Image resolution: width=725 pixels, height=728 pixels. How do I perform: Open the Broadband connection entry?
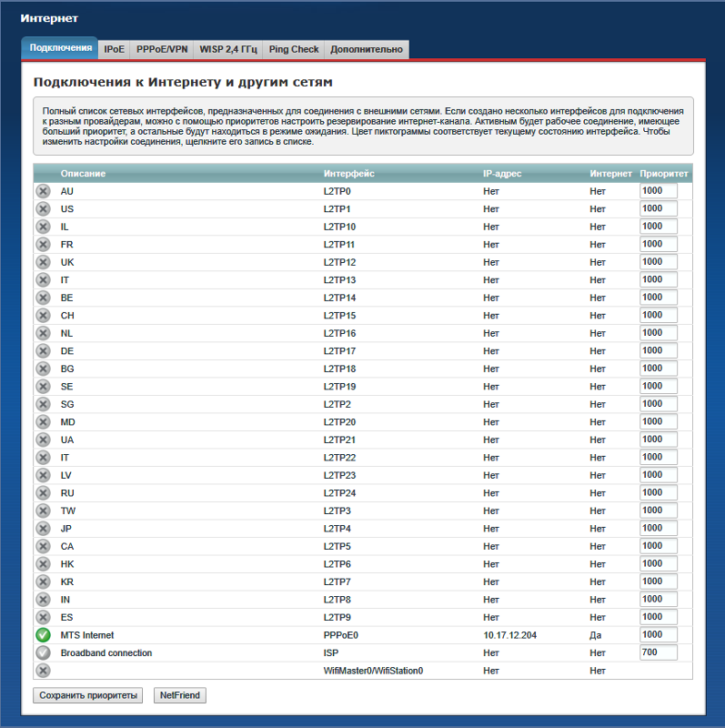[106, 652]
